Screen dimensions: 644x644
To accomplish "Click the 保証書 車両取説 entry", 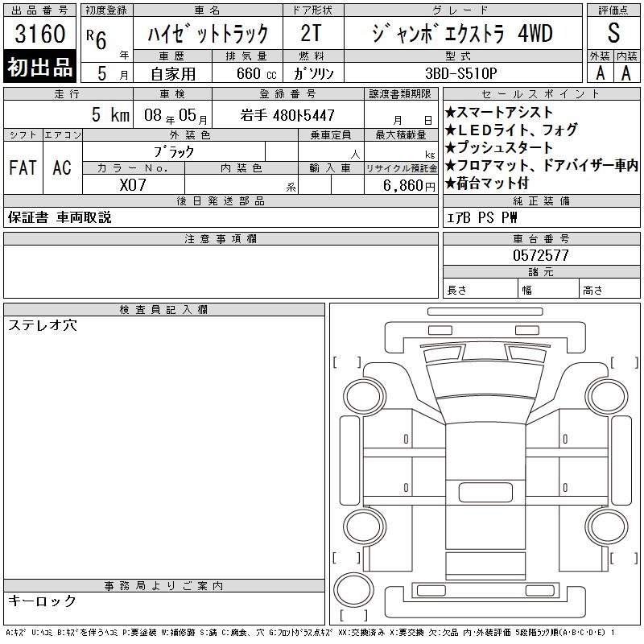I will click(60, 217).
